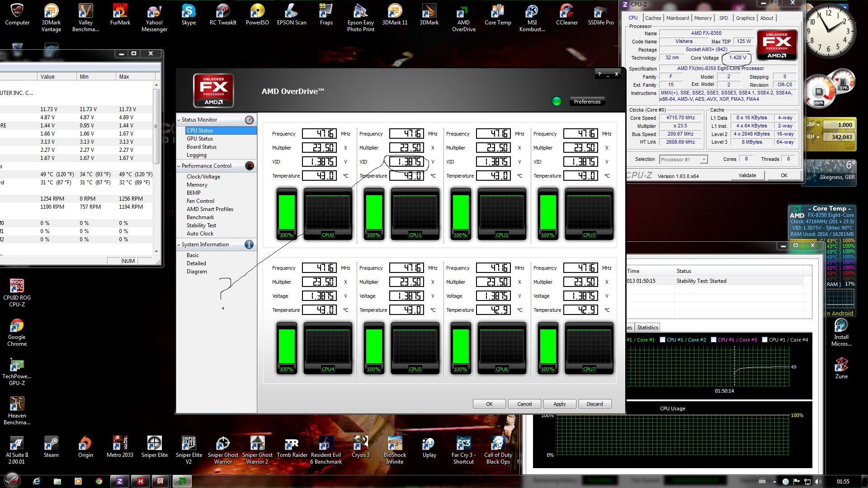
Task: Open the CPUID ROG CPU-Z desktop icon
Action: pos(17,292)
